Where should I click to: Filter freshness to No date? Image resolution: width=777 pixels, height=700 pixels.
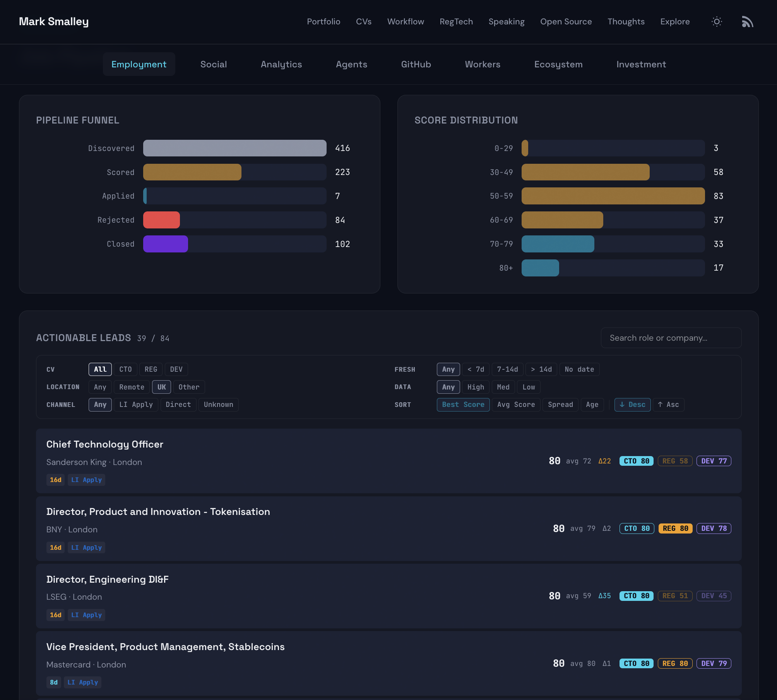580,369
